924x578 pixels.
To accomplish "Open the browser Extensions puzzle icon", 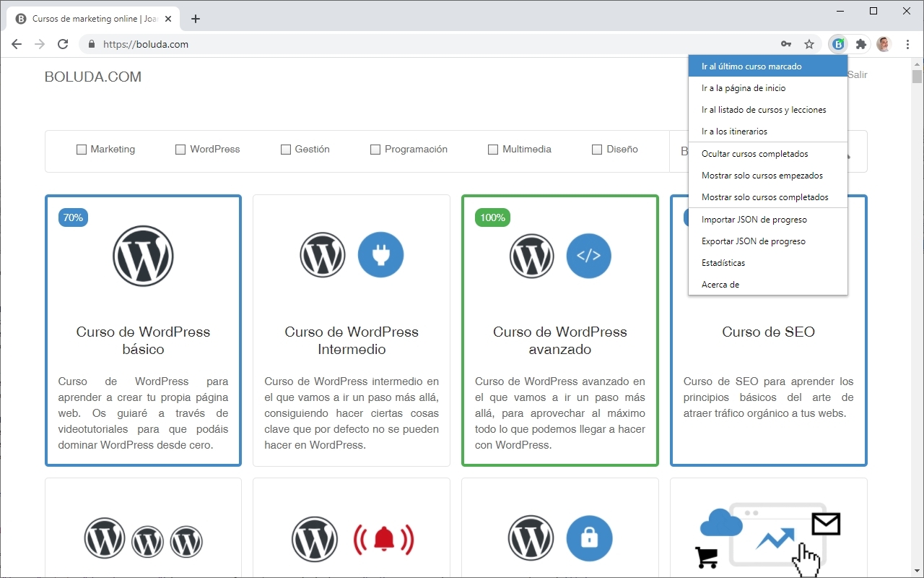I will pyautogui.click(x=860, y=44).
